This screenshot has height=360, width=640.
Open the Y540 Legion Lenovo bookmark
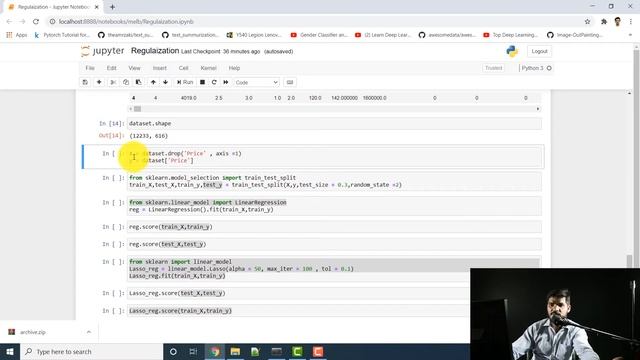coord(254,35)
